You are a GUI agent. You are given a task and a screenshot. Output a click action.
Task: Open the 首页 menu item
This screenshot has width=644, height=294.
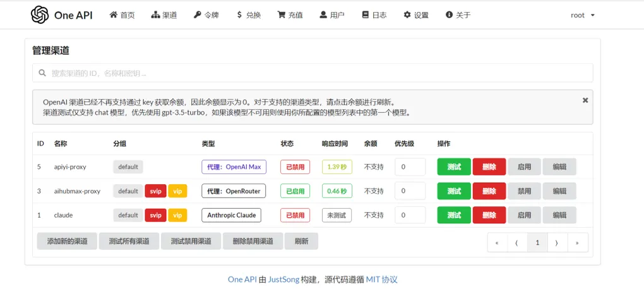(x=122, y=15)
